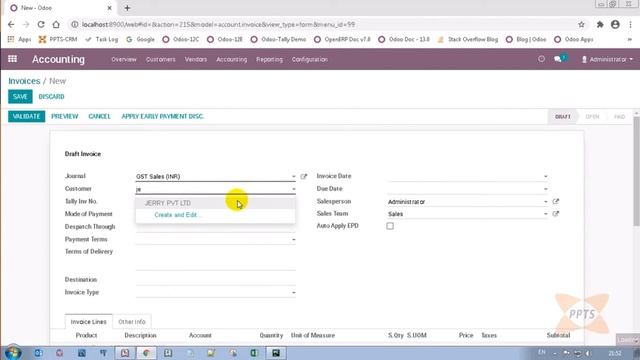640x360 pixels.
Task: Open the Reporting menu
Action: [x=269, y=59]
